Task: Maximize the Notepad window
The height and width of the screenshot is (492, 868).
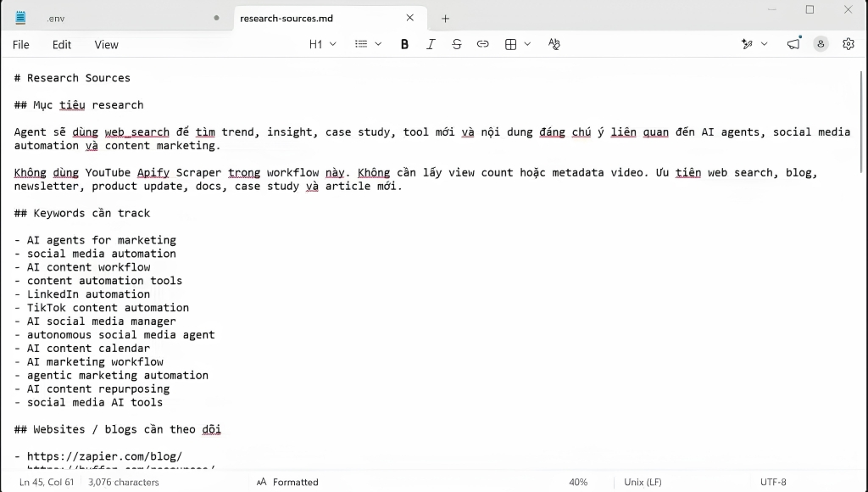Action: [x=810, y=9]
